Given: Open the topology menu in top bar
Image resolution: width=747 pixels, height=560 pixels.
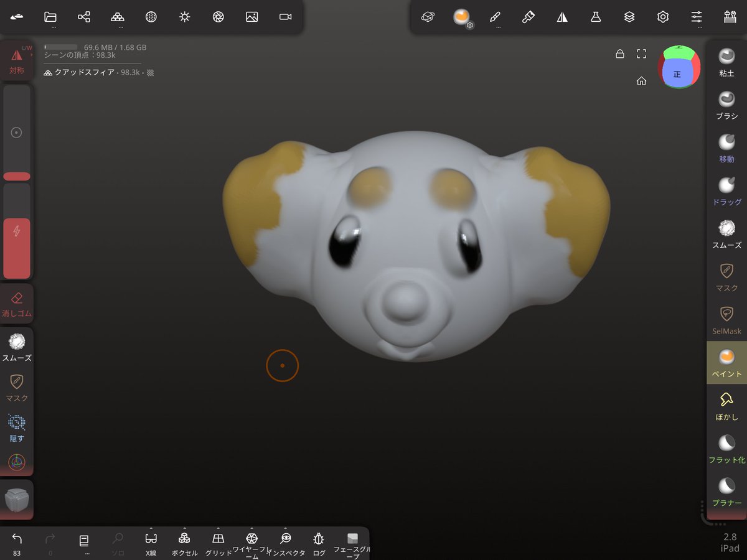Looking at the screenshot, I should pos(118,17).
